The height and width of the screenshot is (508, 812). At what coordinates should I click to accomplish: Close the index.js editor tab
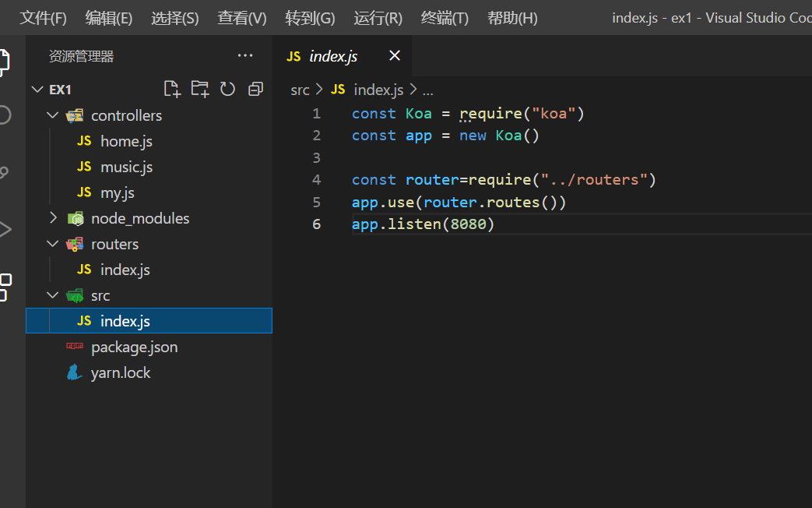pos(395,55)
